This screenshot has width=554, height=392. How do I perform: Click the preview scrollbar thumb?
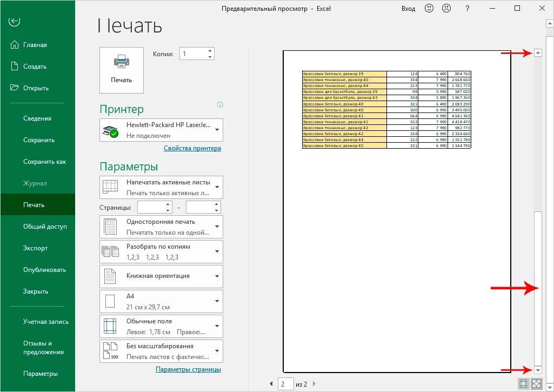point(538,288)
